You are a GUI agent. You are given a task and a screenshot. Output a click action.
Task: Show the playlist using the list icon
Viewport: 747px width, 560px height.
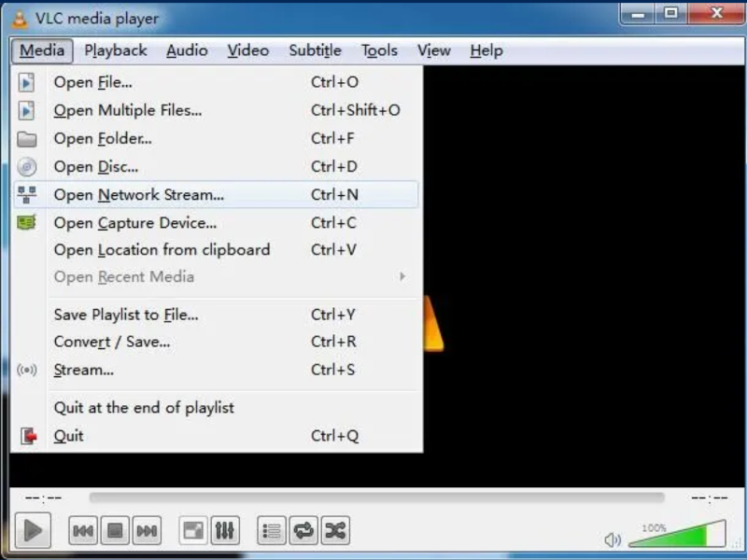(272, 530)
